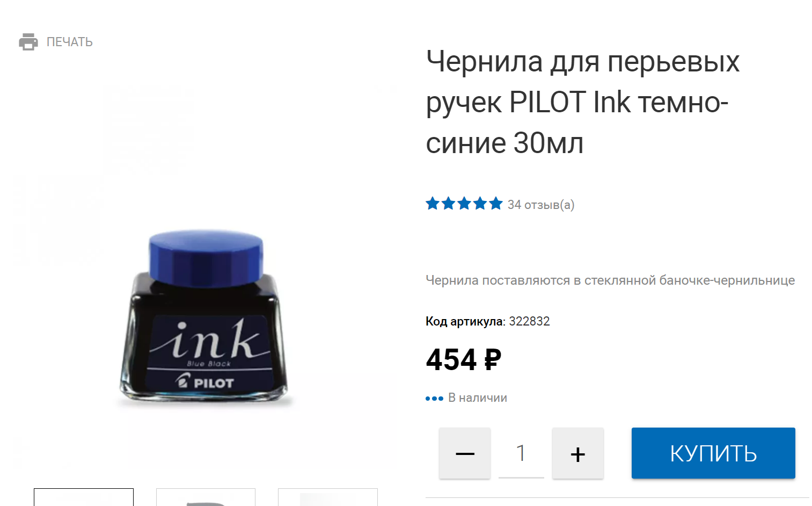The height and width of the screenshot is (506, 812).
Task: Open the 34 отзыв(а) reviews link
Action: (541, 205)
